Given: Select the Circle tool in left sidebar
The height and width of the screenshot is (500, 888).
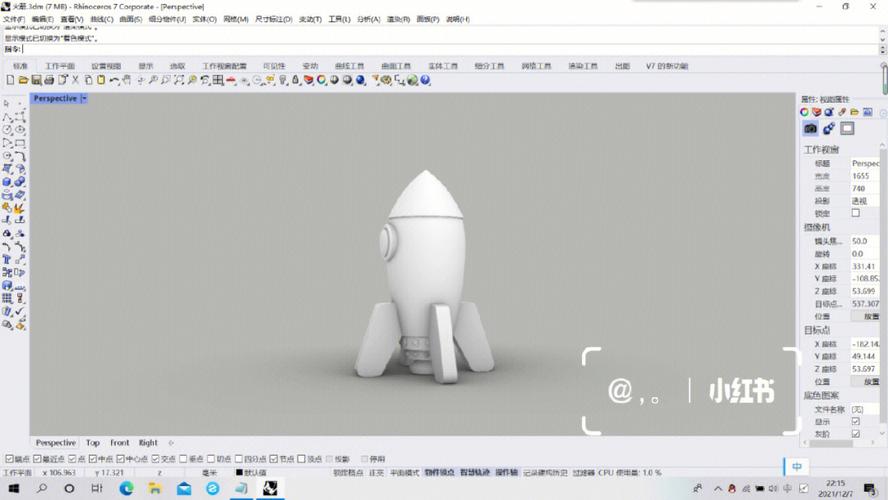Looking at the screenshot, I should click(x=7, y=130).
